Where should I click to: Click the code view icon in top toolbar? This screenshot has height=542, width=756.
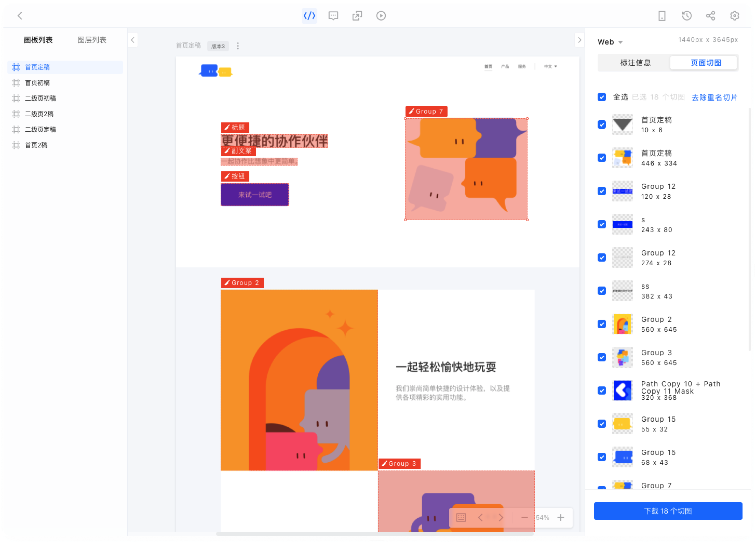pyautogui.click(x=309, y=16)
